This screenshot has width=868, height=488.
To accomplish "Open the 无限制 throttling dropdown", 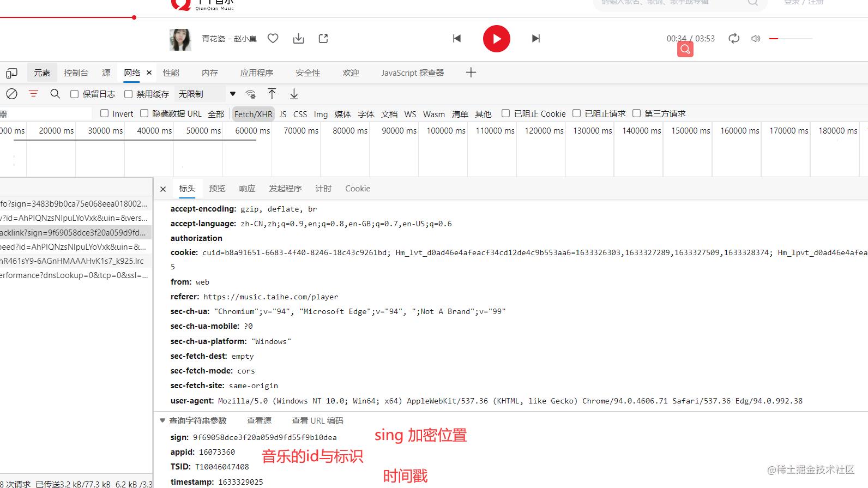I will [206, 94].
